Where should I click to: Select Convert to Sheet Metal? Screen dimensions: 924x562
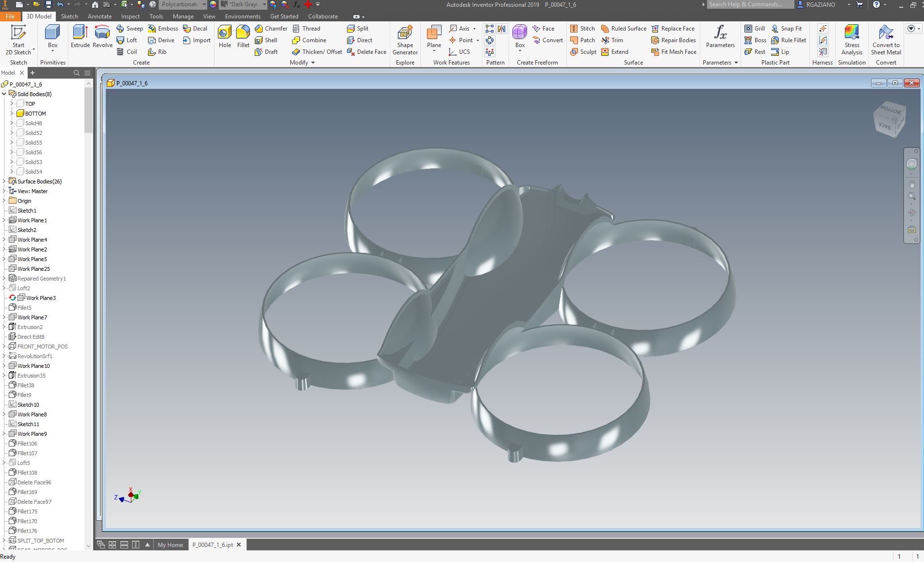click(x=886, y=40)
